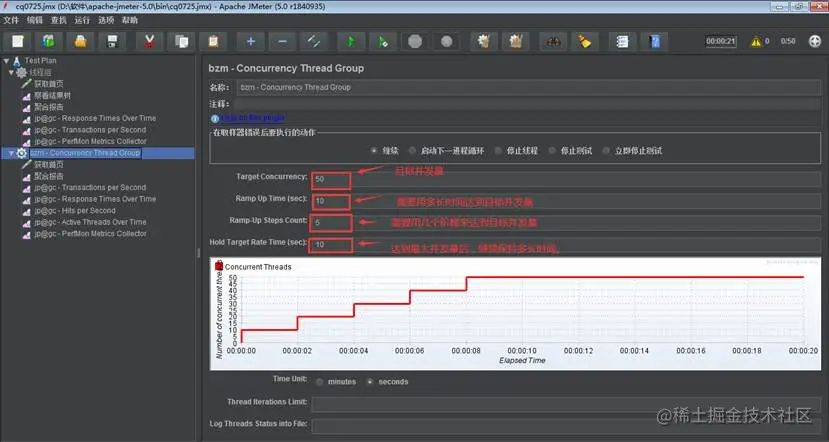
Task: Click the Ramp Up Time field
Action: click(x=566, y=201)
